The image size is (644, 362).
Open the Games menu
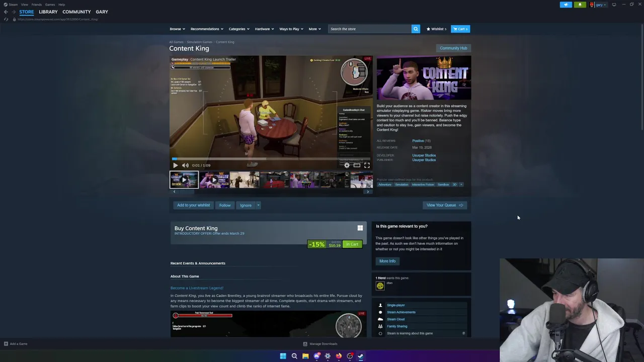[50, 5]
